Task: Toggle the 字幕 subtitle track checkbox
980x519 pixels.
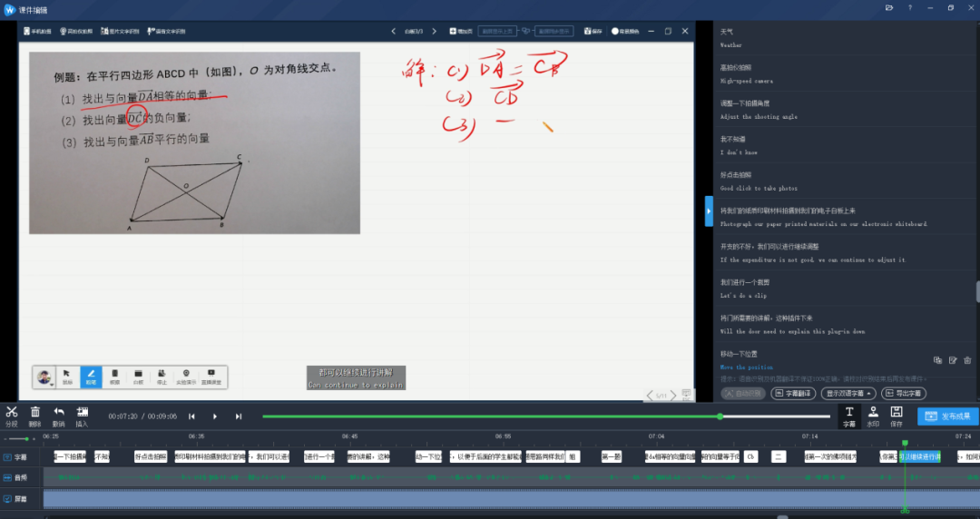Action: (7, 457)
